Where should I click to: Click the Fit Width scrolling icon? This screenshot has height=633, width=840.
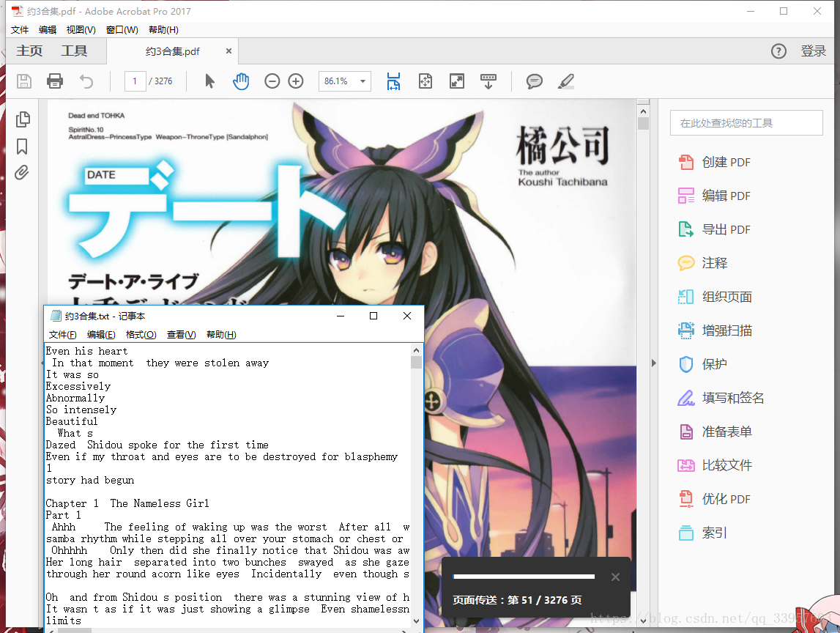tap(394, 81)
